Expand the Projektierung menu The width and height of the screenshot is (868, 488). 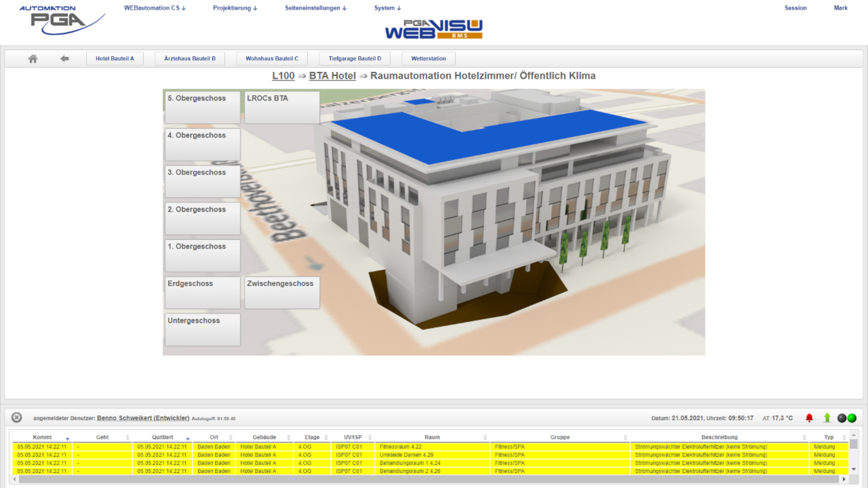[x=235, y=8]
